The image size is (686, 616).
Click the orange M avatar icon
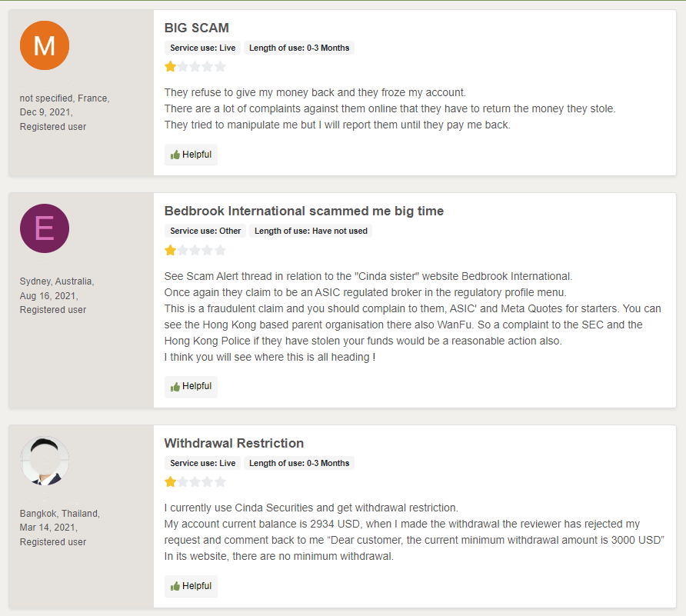[x=45, y=45]
